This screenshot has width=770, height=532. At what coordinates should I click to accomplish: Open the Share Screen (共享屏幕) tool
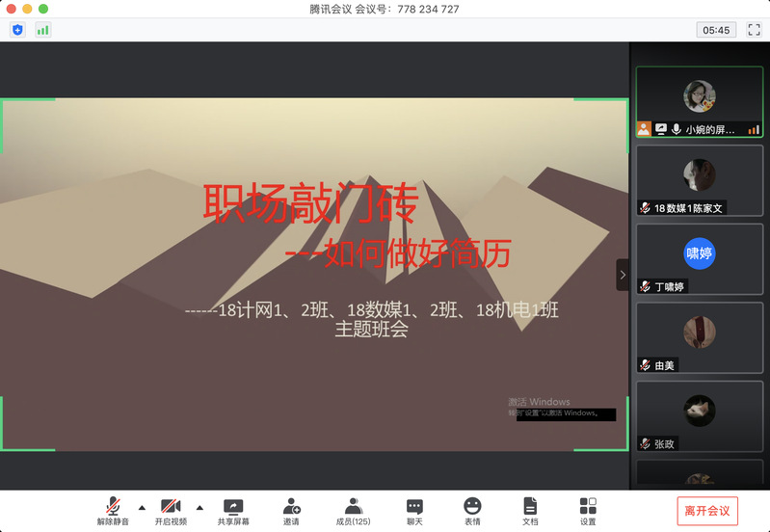(x=233, y=511)
